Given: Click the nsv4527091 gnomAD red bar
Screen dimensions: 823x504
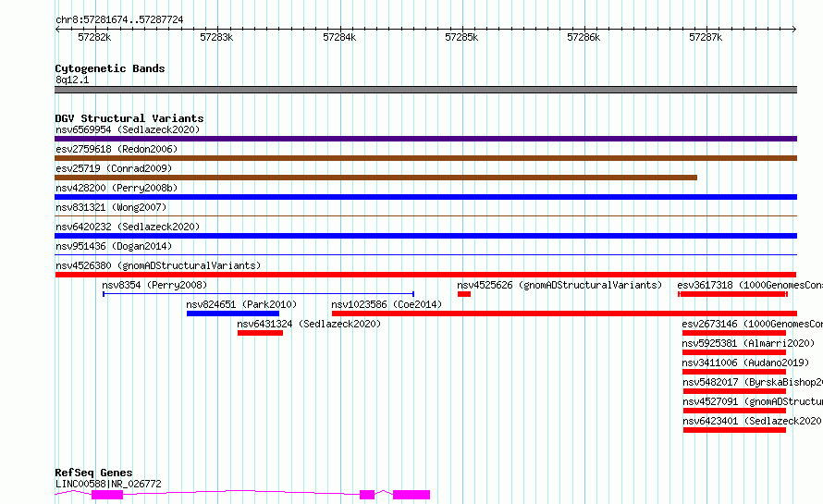Looking at the screenshot, I should pyautogui.click(x=734, y=411).
